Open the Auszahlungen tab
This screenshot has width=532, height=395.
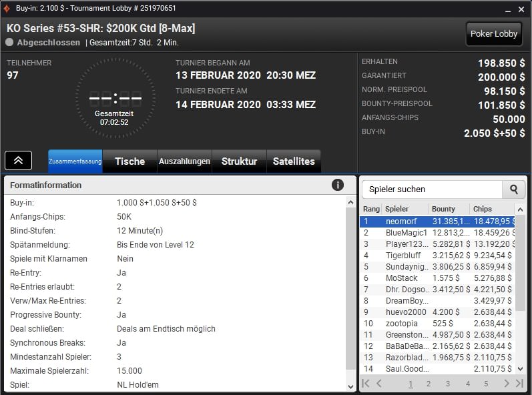[184, 161]
